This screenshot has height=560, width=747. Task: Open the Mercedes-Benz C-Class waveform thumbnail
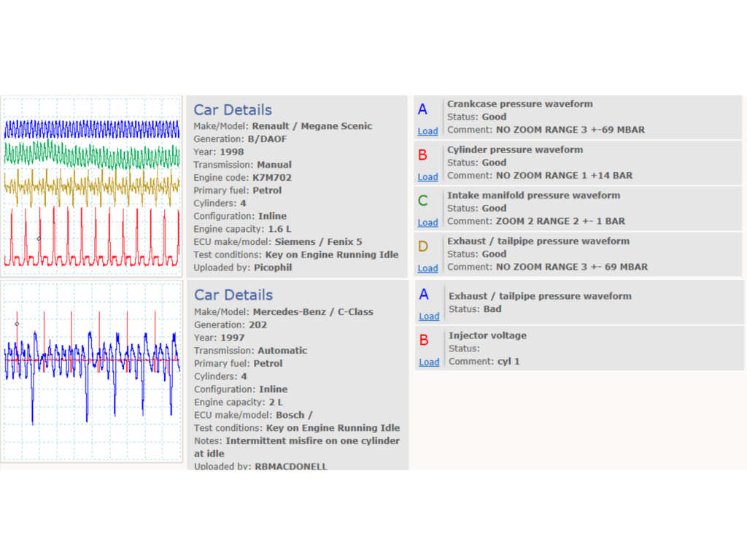click(91, 371)
